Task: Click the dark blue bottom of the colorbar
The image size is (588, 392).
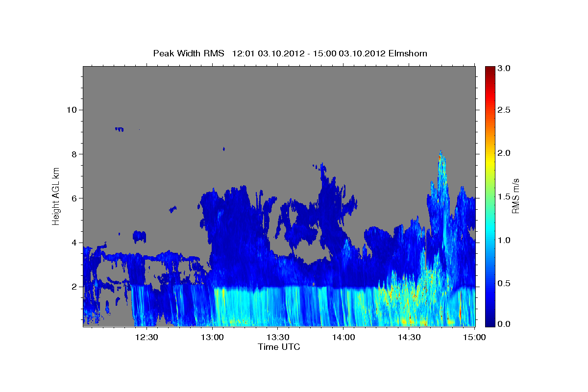Action: point(490,321)
